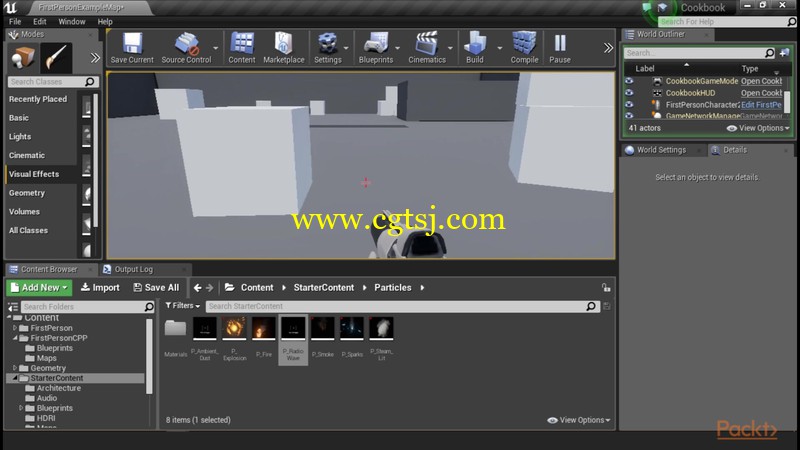The image size is (800, 450).
Task: Pause the running simulation
Action: coord(560,47)
